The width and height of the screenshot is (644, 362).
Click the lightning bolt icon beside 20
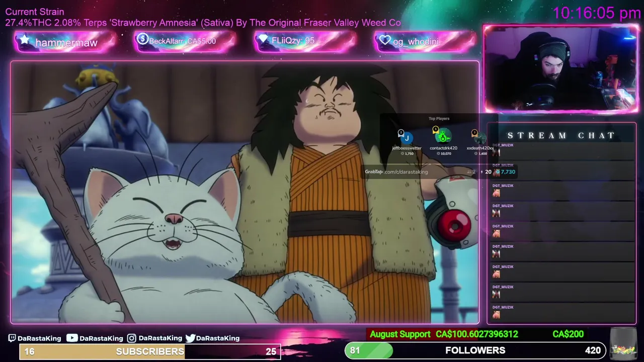[481, 172]
